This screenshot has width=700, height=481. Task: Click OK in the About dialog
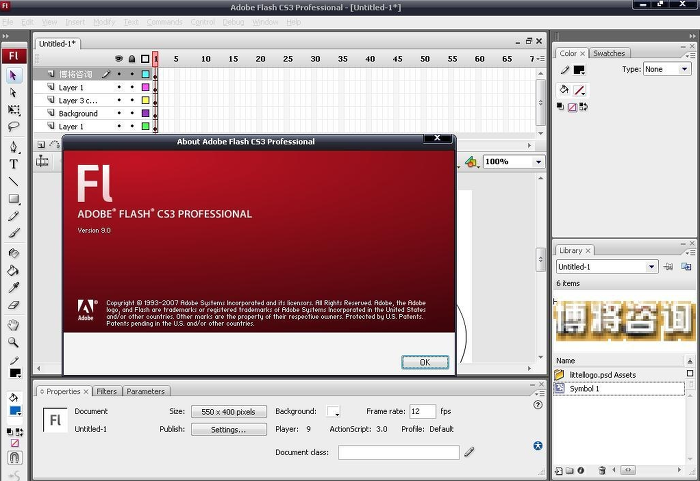pyautogui.click(x=425, y=362)
